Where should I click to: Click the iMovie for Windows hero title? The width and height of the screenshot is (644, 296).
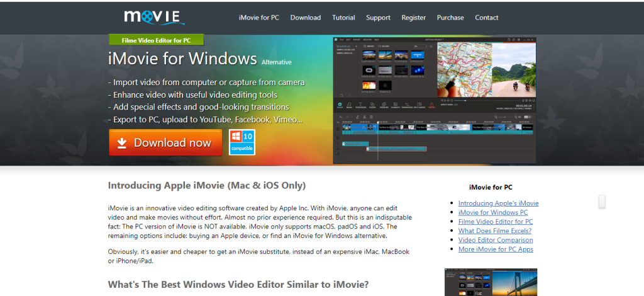point(183,59)
